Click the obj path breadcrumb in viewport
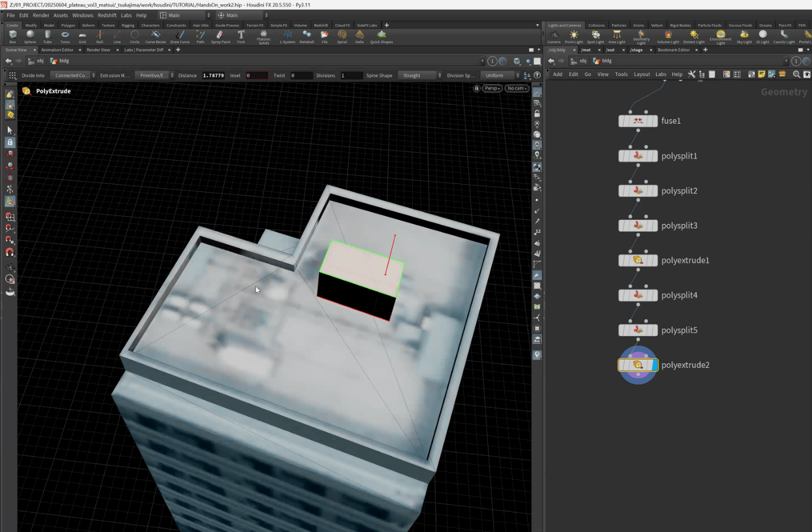 pos(40,61)
